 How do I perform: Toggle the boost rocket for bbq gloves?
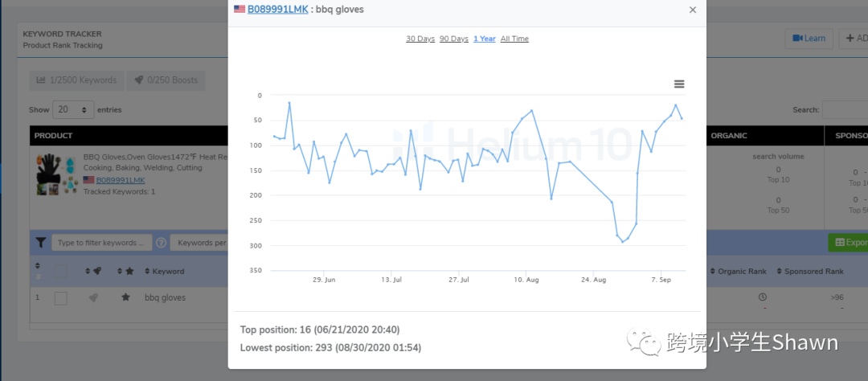(x=93, y=298)
